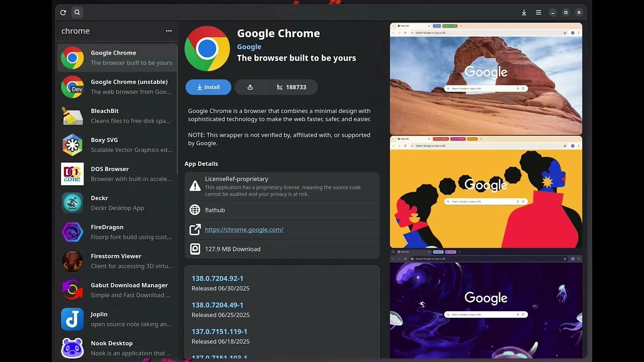This screenshot has width=644, height=362.
Task: Open the chrome.google.com link
Action: coord(244,230)
